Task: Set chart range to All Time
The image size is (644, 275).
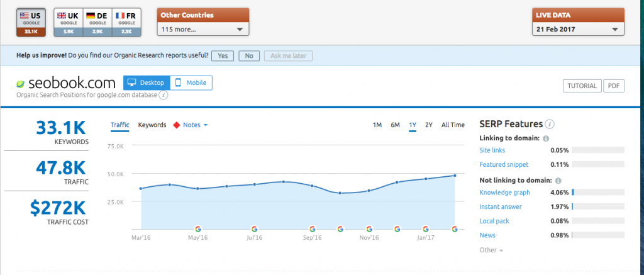Action: pos(453,125)
